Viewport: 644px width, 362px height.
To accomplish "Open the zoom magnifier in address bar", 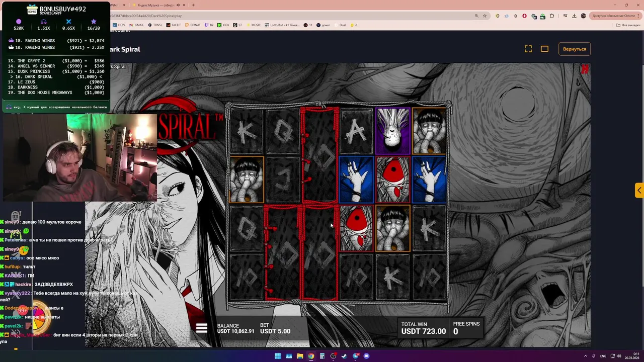I will tap(476, 16).
